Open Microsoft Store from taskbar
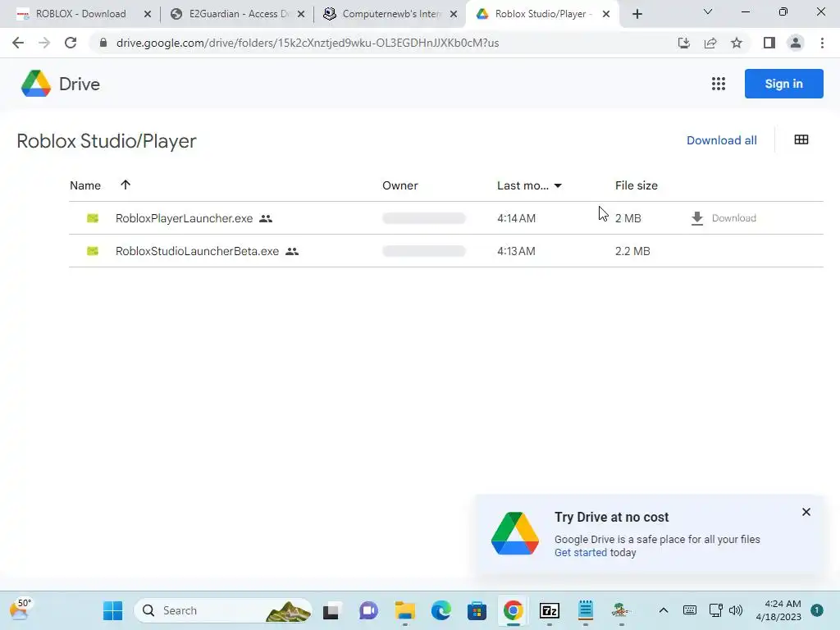840x630 pixels. (477, 610)
